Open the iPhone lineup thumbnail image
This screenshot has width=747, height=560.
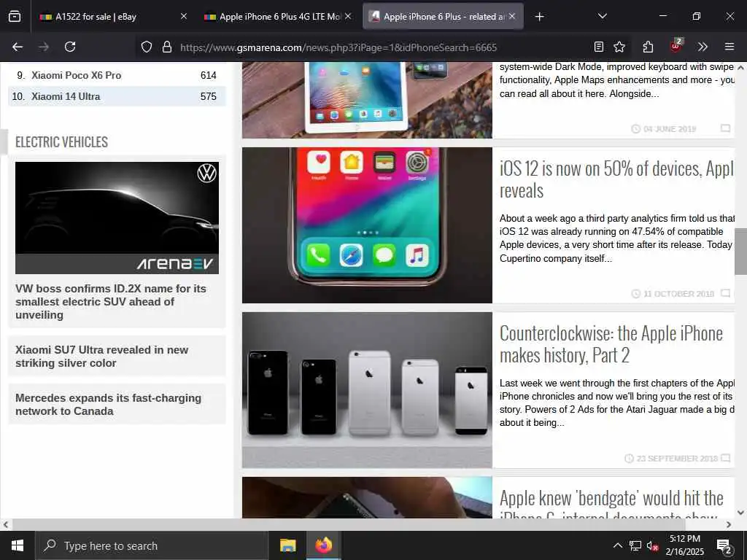(x=367, y=390)
